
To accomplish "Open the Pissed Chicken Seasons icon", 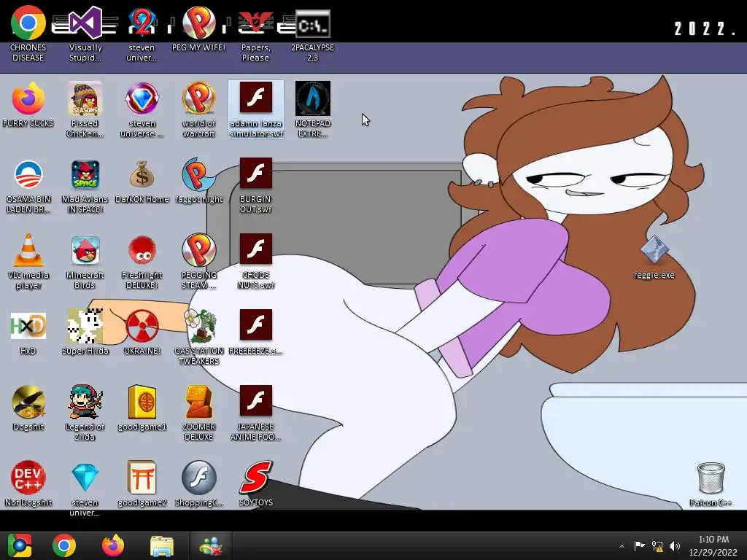I will click(85, 98).
